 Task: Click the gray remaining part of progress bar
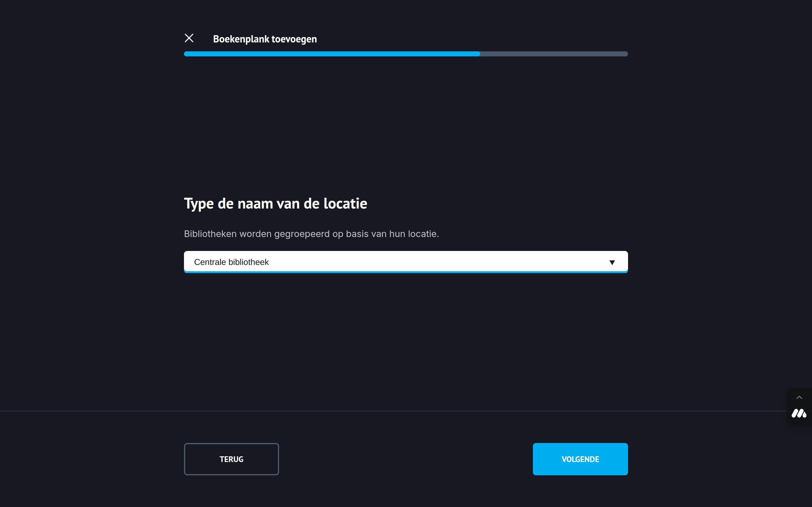pyautogui.click(x=553, y=54)
